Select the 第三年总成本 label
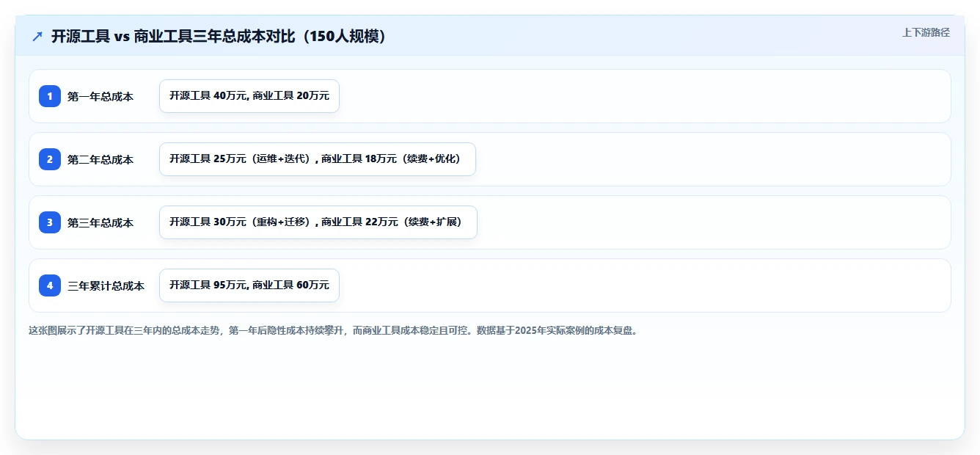 (x=100, y=222)
